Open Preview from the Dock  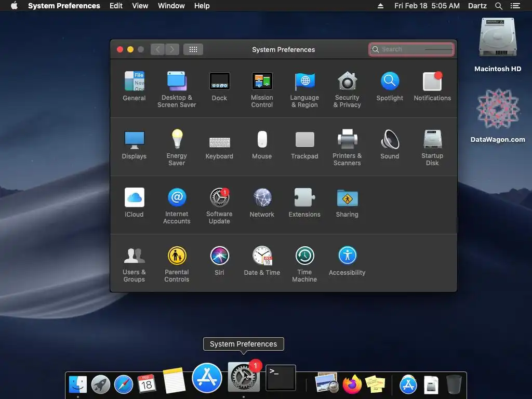click(x=326, y=383)
